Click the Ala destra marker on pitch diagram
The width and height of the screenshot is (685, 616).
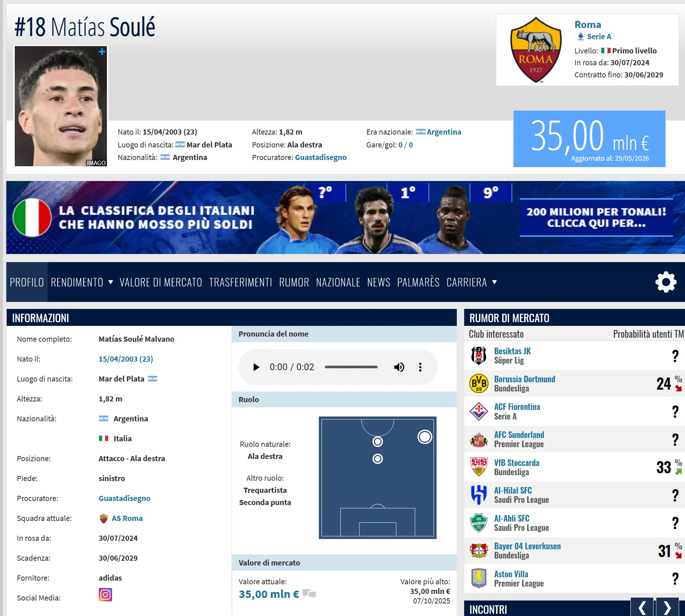point(425,437)
